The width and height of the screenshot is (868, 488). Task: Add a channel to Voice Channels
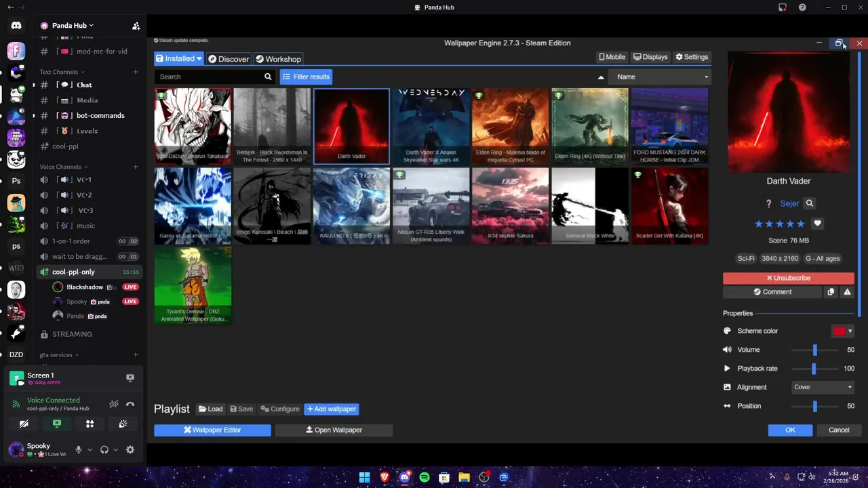click(136, 167)
